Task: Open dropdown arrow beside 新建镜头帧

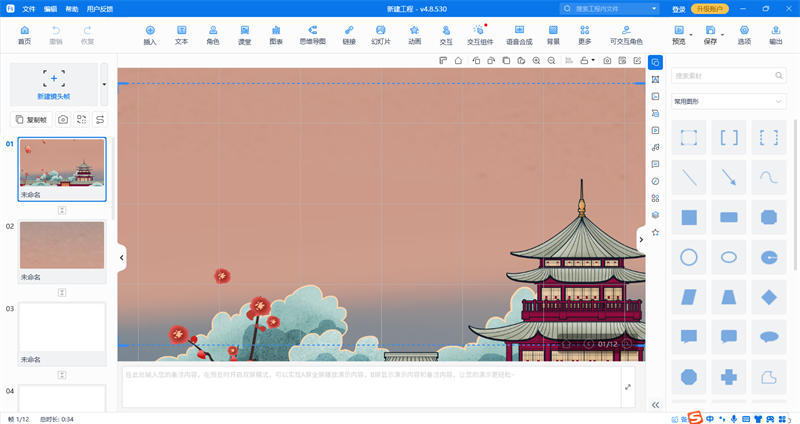Action: pyautogui.click(x=104, y=84)
